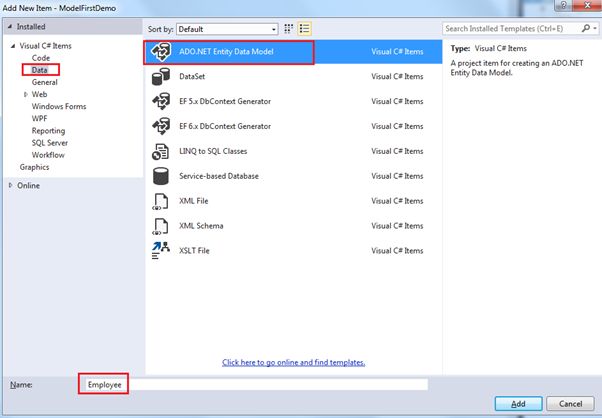
Task: Open the Sort by Default dropdown
Action: tap(227, 29)
